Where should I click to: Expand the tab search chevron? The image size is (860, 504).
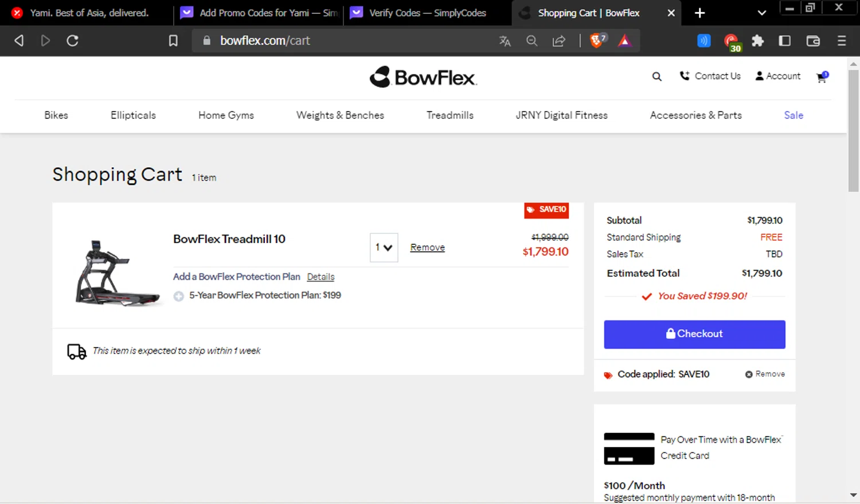click(x=761, y=13)
